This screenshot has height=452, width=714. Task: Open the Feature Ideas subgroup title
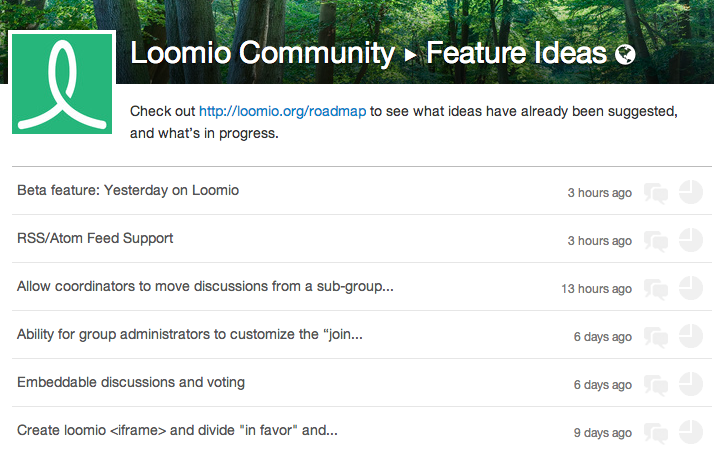tap(516, 53)
